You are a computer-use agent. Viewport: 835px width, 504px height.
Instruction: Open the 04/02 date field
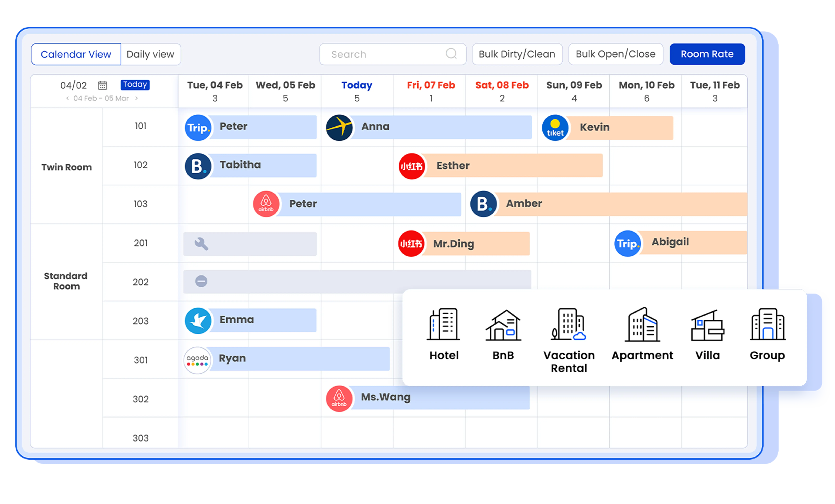tap(74, 85)
